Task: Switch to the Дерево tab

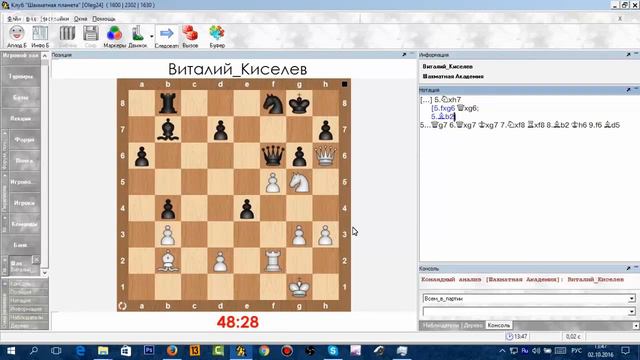Action: [x=473, y=325]
